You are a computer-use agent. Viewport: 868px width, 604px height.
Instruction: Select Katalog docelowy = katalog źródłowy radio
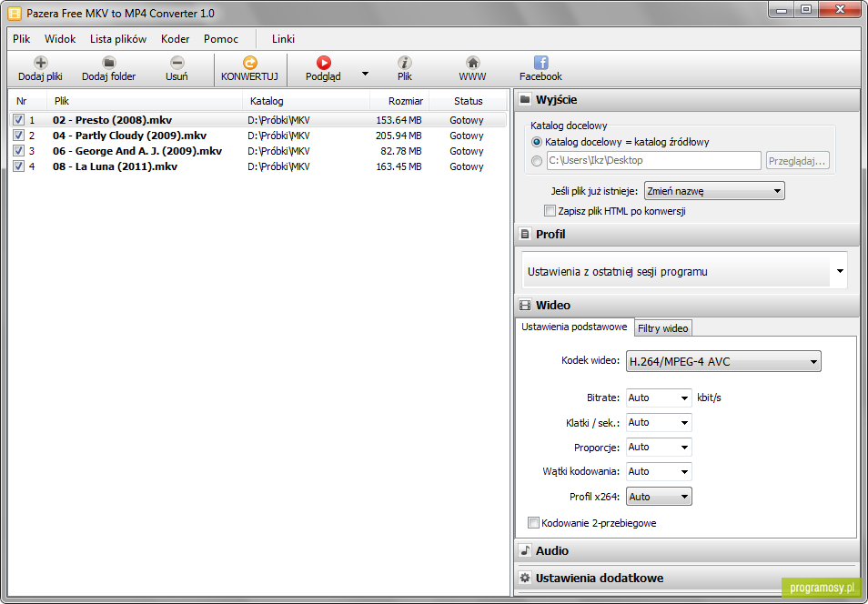pyautogui.click(x=537, y=142)
